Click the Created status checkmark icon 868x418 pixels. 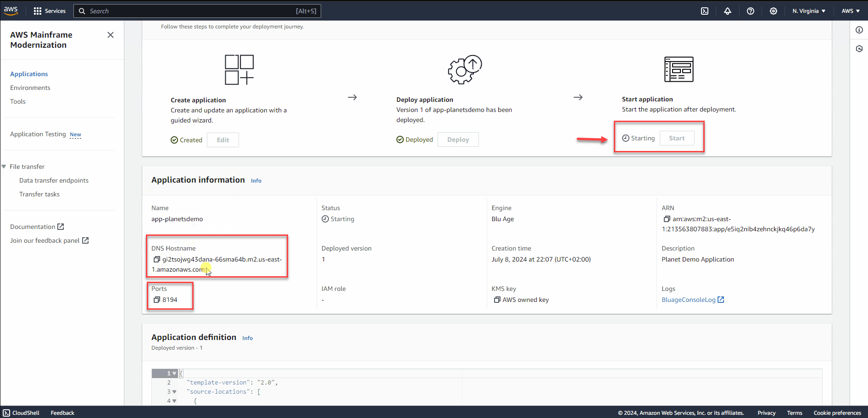tap(174, 140)
